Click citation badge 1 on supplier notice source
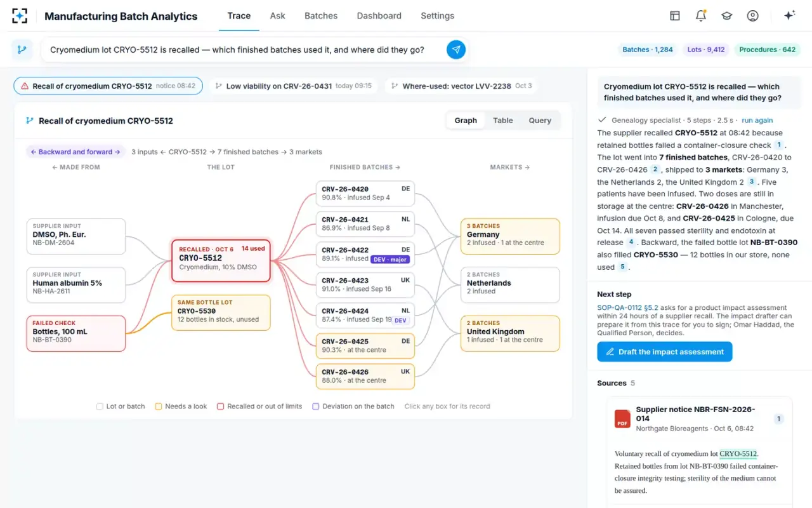The width and height of the screenshot is (812, 508). click(779, 418)
